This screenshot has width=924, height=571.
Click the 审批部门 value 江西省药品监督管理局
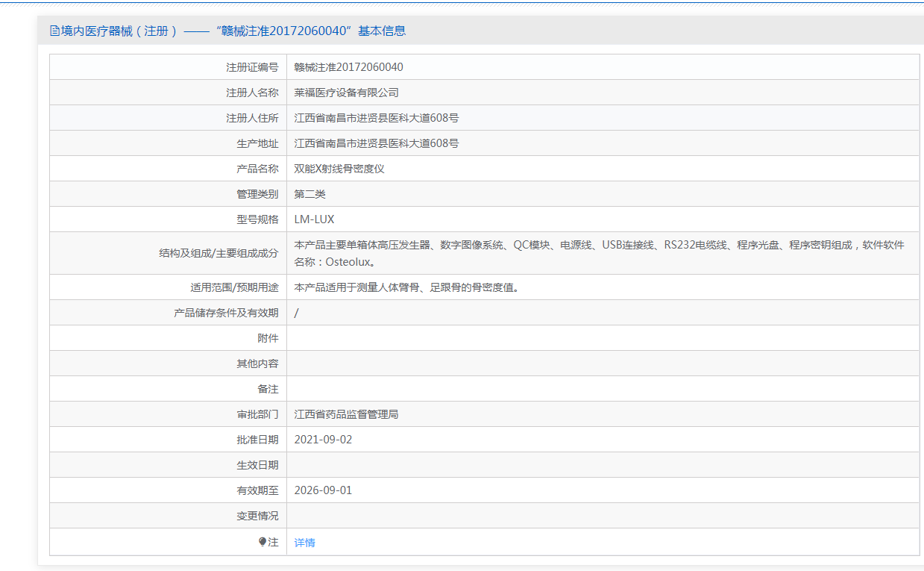click(347, 414)
